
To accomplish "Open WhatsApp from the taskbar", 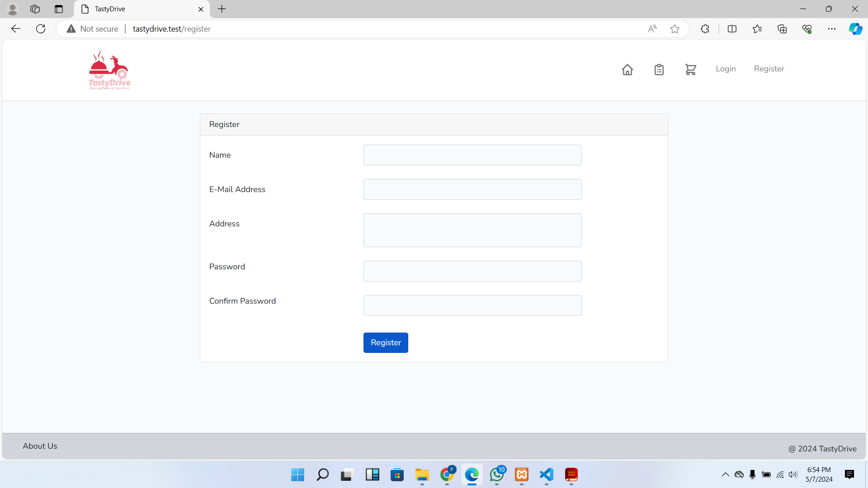I will tap(496, 475).
